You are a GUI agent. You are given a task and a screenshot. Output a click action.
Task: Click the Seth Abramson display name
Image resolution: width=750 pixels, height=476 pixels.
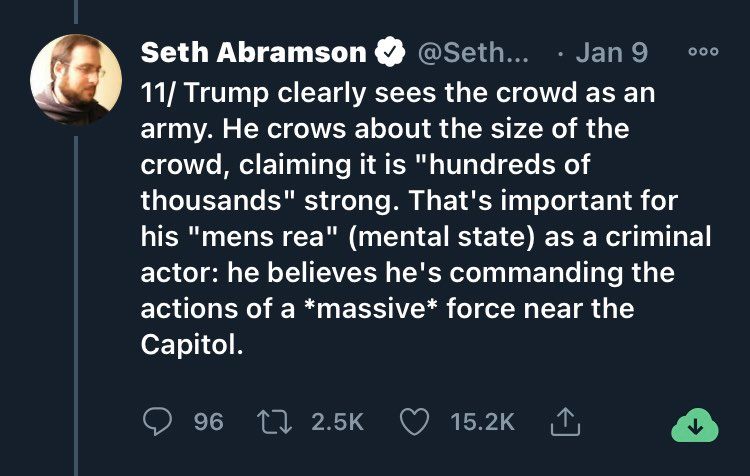(x=253, y=51)
